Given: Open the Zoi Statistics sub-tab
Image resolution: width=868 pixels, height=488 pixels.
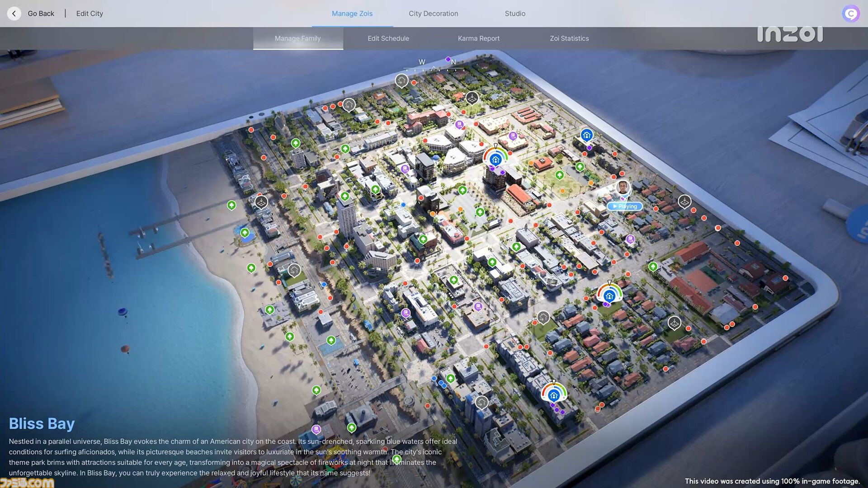Looking at the screenshot, I should tap(569, 38).
